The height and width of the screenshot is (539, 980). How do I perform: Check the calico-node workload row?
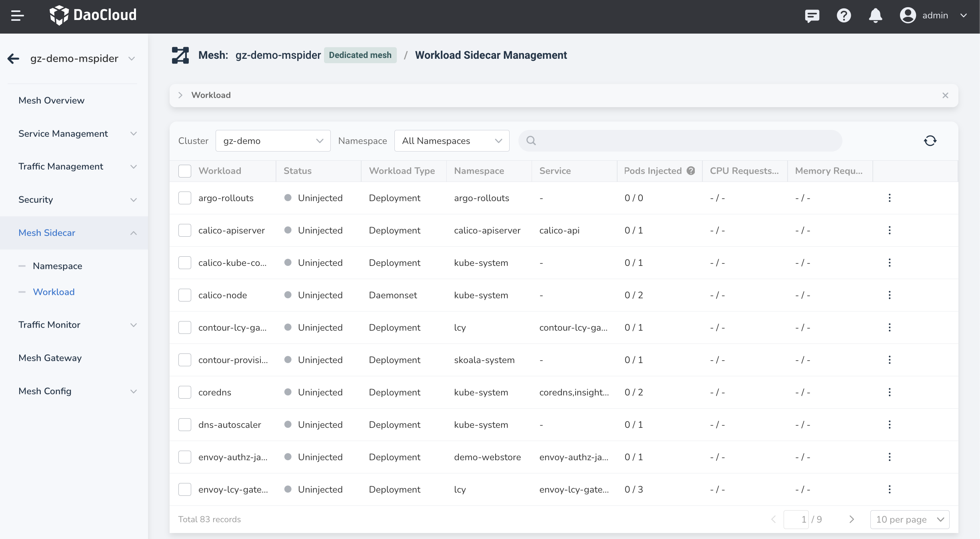point(185,295)
